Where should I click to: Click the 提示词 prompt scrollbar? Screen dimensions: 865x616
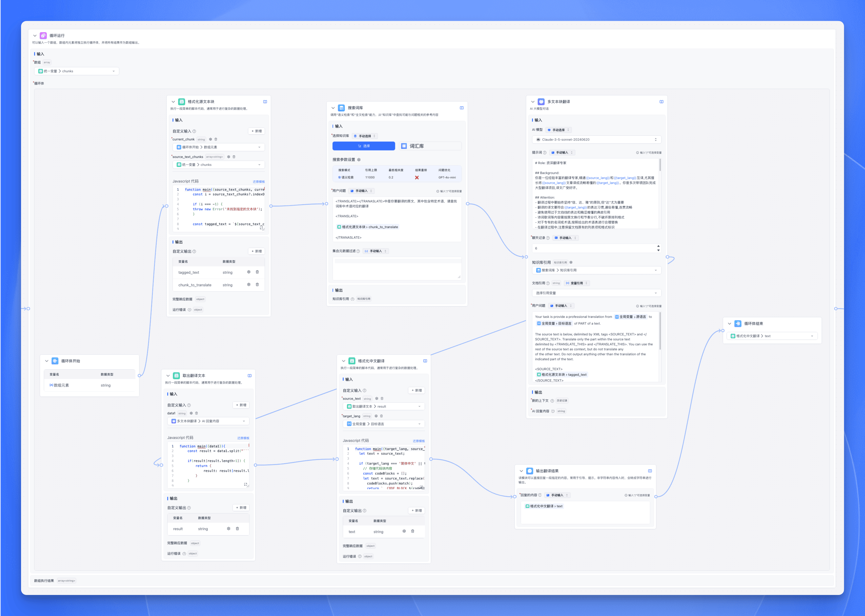(x=660, y=165)
